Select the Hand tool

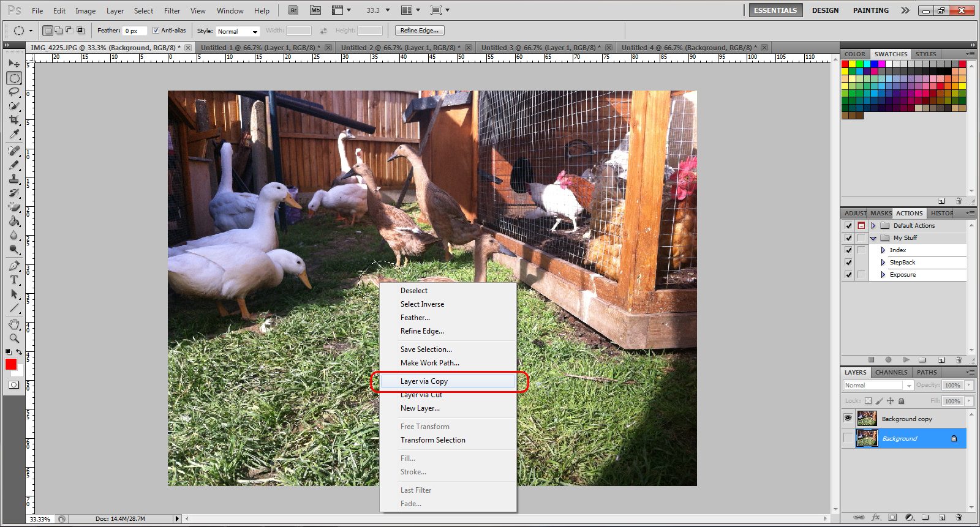(x=14, y=324)
